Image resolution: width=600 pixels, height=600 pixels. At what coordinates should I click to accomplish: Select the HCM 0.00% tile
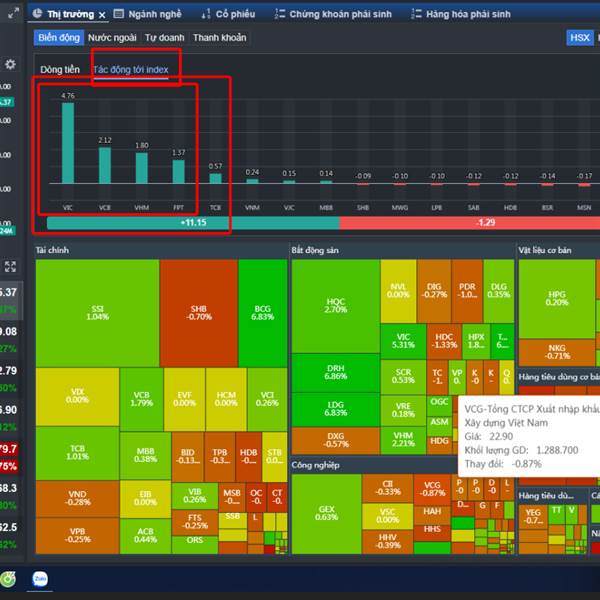click(226, 399)
